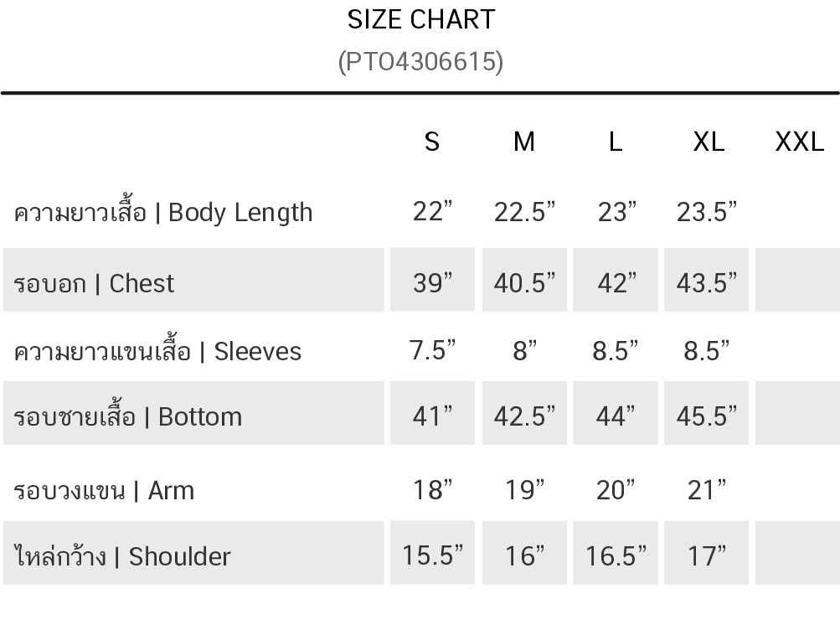Viewport: 840px width, 625px height.
Task: Select the M size column header
Action: [x=523, y=142]
